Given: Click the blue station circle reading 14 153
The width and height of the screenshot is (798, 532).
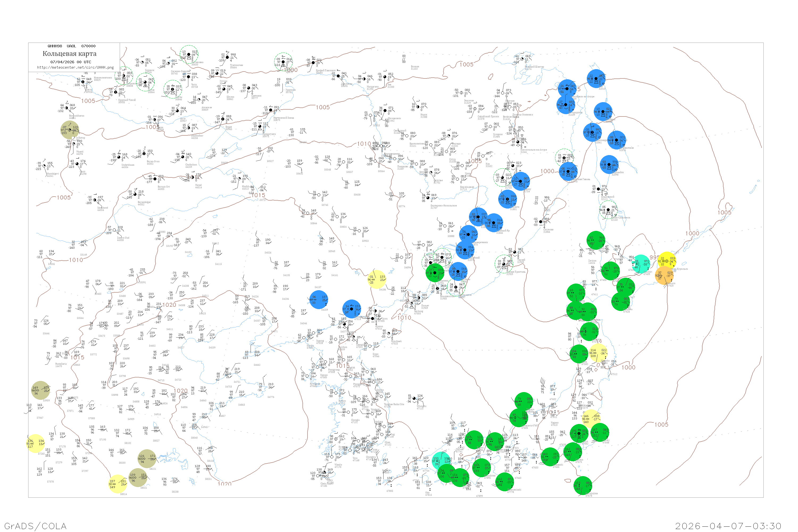Looking at the screenshot, I should pos(351,309).
